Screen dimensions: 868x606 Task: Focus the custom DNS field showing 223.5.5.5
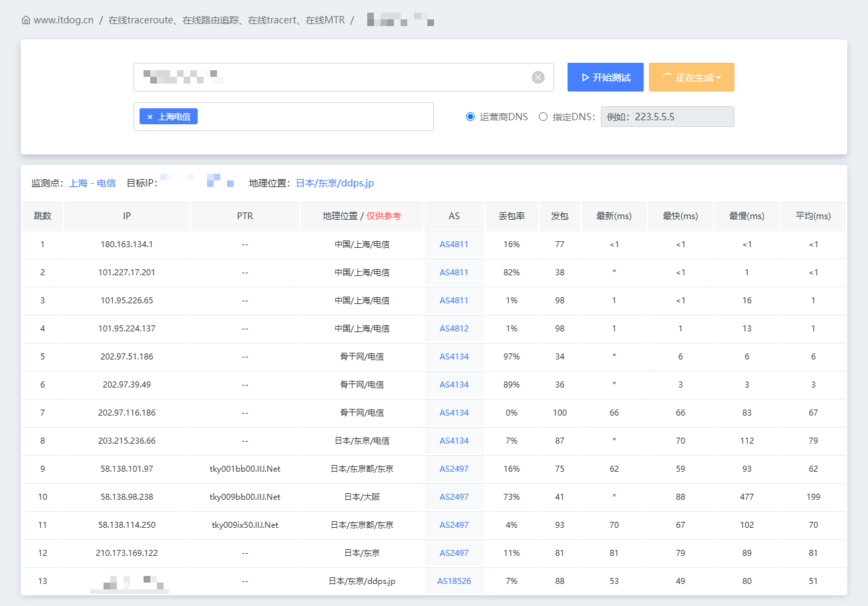[668, 117]
